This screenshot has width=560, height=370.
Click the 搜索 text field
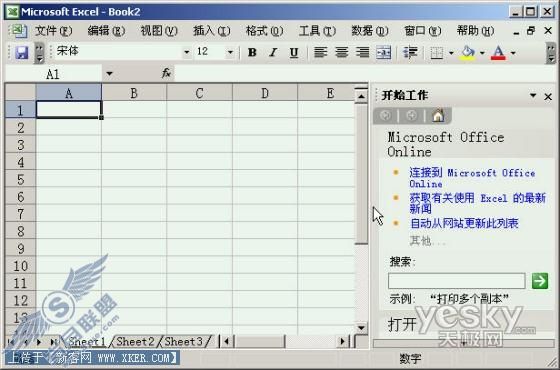coord(457,281)
